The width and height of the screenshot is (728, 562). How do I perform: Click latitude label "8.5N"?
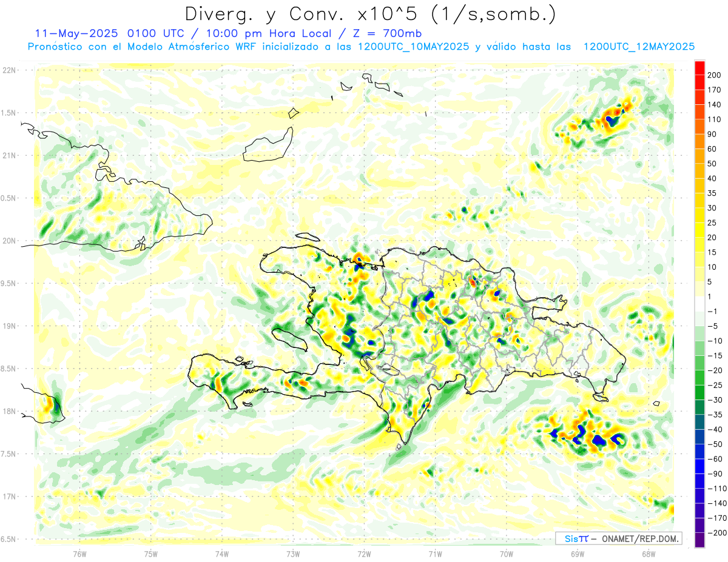tap(8, 369)
